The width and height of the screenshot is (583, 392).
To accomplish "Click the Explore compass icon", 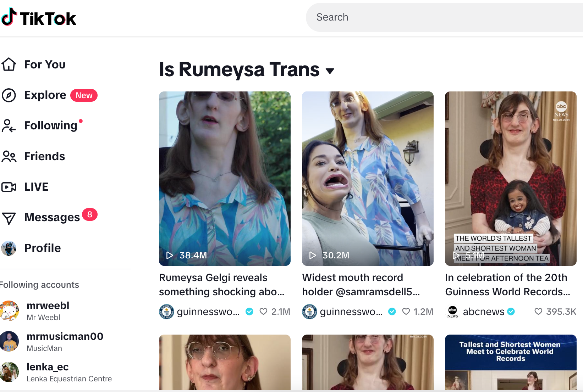I will pos(9,95).
